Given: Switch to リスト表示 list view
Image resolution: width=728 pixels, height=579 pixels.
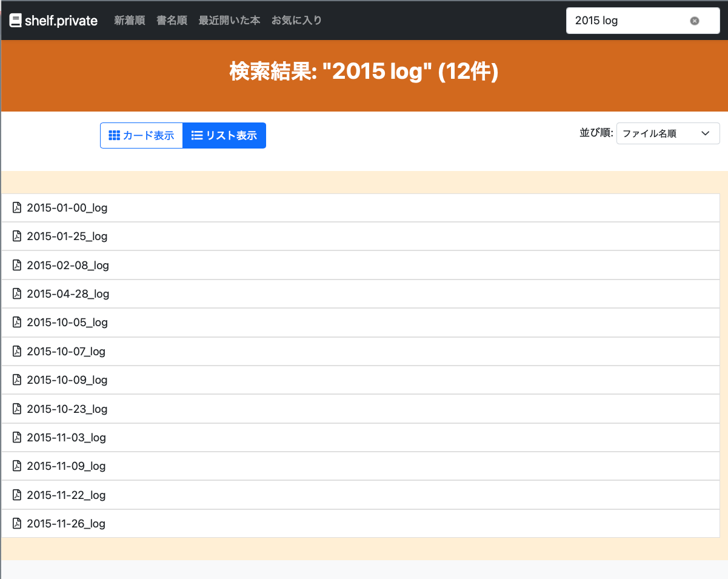Looking at the screenshot, I should (224, 135).
